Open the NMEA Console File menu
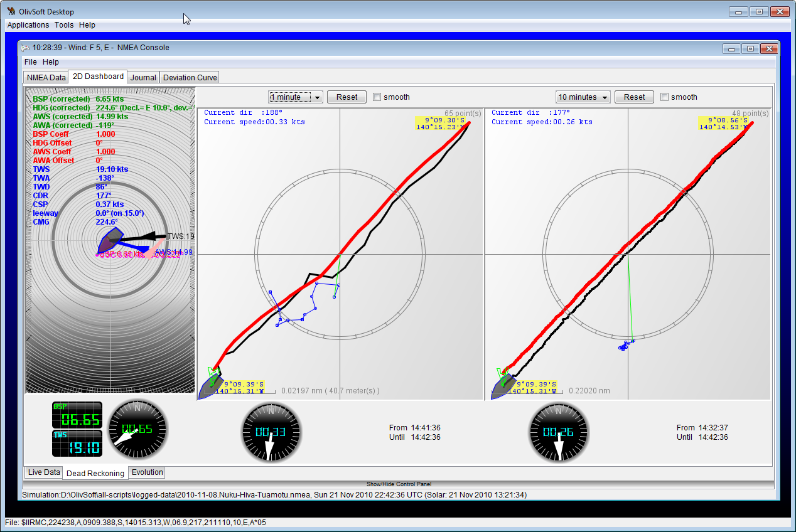The width and height of the screenshot is (796, 532). pos(30,62)
